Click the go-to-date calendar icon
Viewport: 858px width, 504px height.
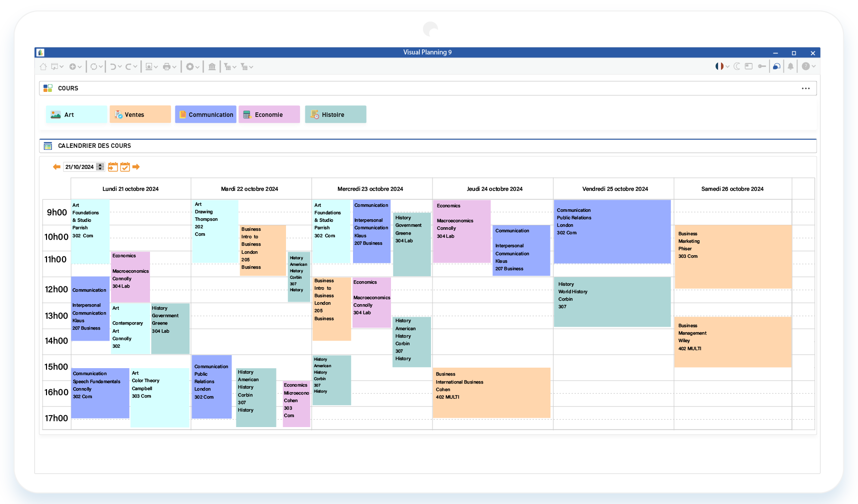113,167
